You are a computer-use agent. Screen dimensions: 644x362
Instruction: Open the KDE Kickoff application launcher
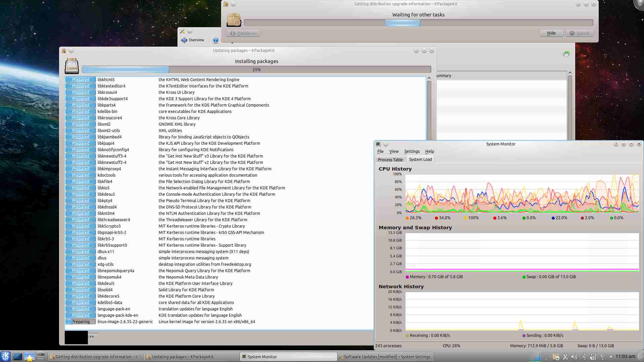[5, 356]
